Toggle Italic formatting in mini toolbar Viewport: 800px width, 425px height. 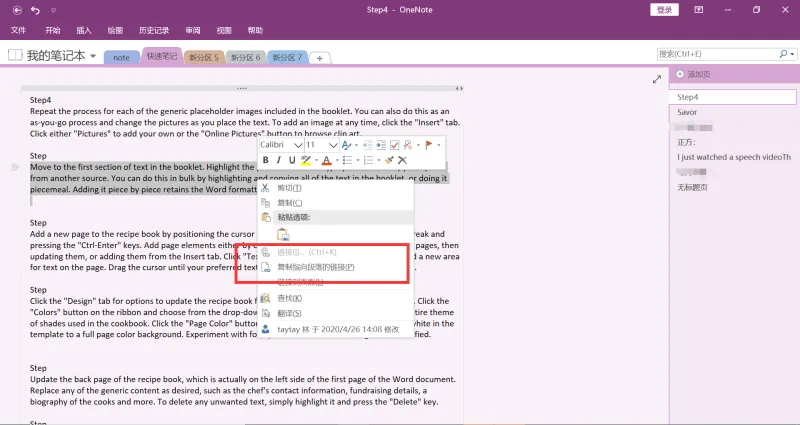[x=279, y=160]
